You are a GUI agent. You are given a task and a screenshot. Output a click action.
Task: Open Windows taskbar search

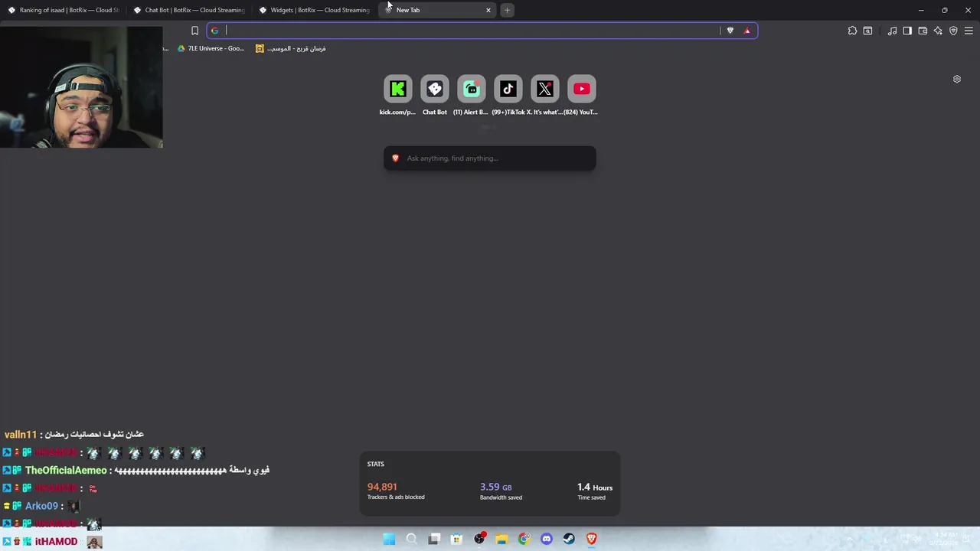(x=411, y=539)
